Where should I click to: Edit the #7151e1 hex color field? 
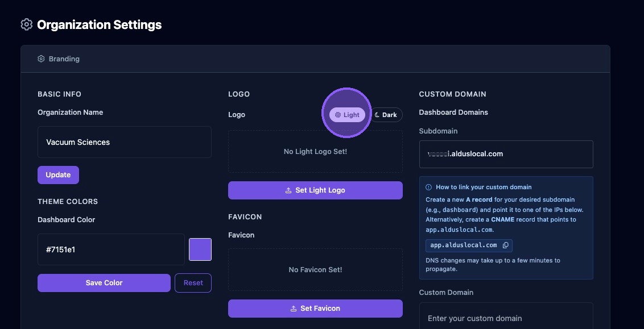[x=112, y=249]
